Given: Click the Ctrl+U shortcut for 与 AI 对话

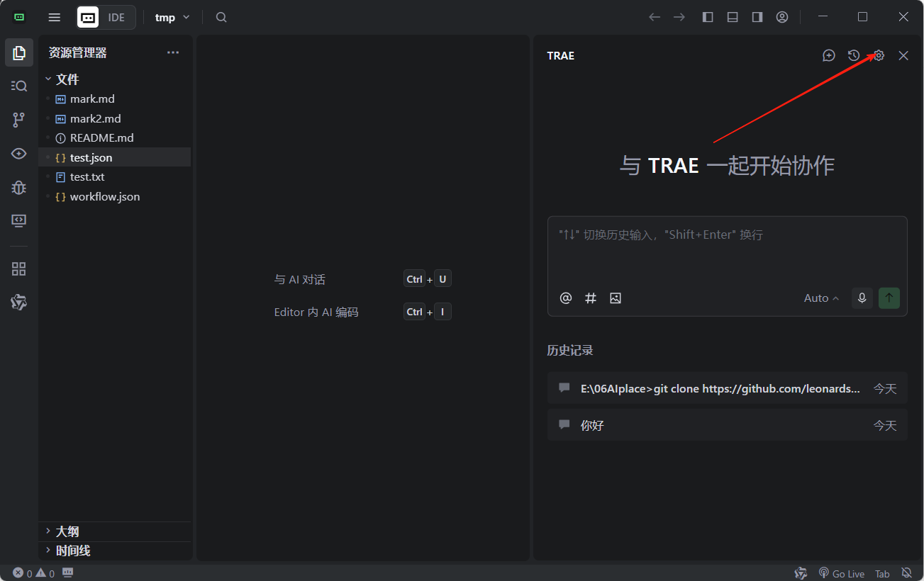Looking at the screenshot, I should (428, 279).
